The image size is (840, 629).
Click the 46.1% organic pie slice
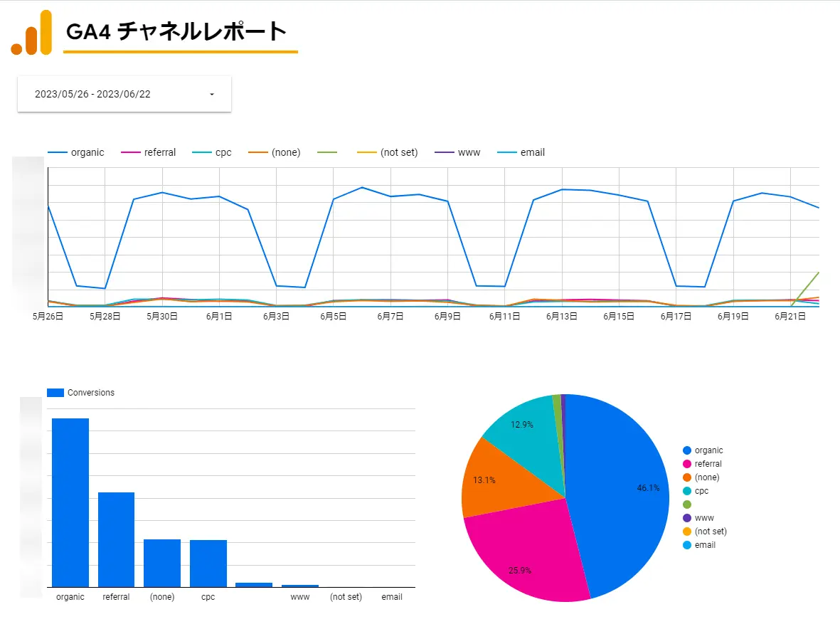[622, 493]
